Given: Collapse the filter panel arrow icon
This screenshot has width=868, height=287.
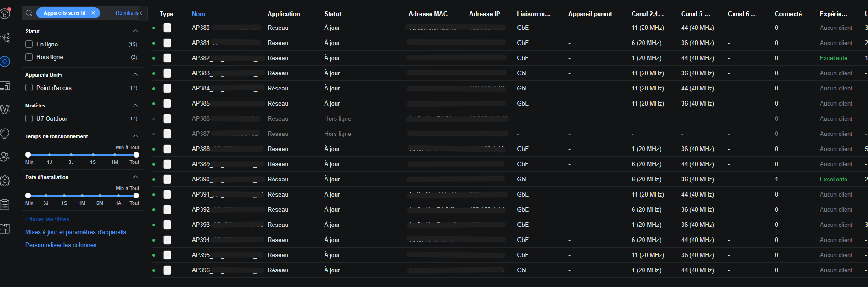Looking at the screenshot, I should [143, 13].
